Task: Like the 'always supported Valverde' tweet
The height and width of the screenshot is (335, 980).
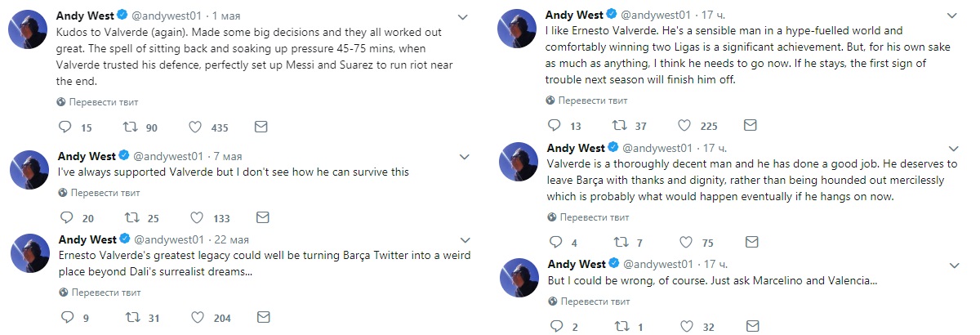Action: pos(195,217)
